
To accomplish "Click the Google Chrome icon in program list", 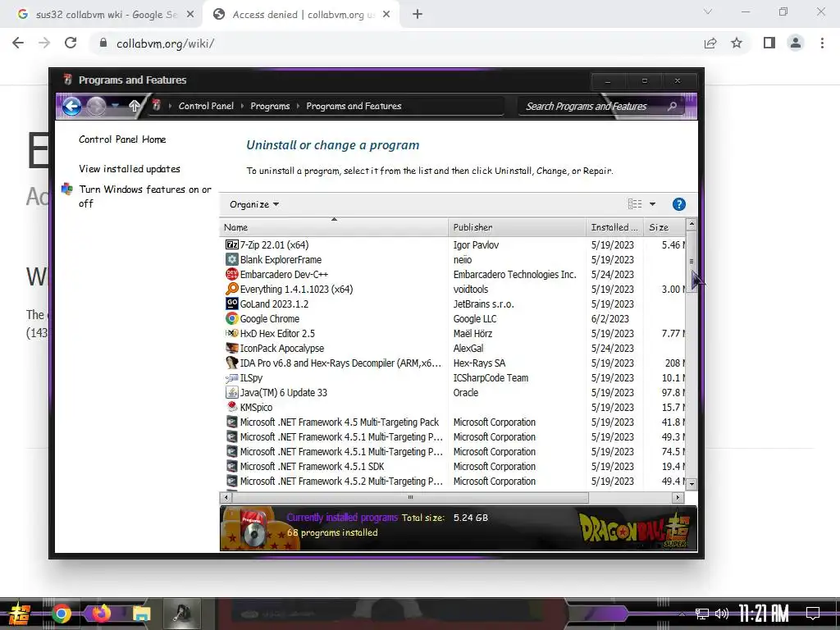I will (x=231, y=319).
